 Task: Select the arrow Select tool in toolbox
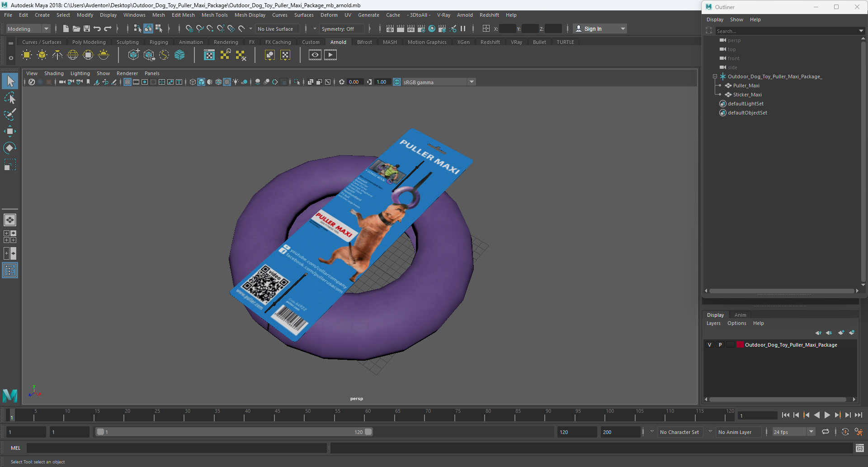10,81
